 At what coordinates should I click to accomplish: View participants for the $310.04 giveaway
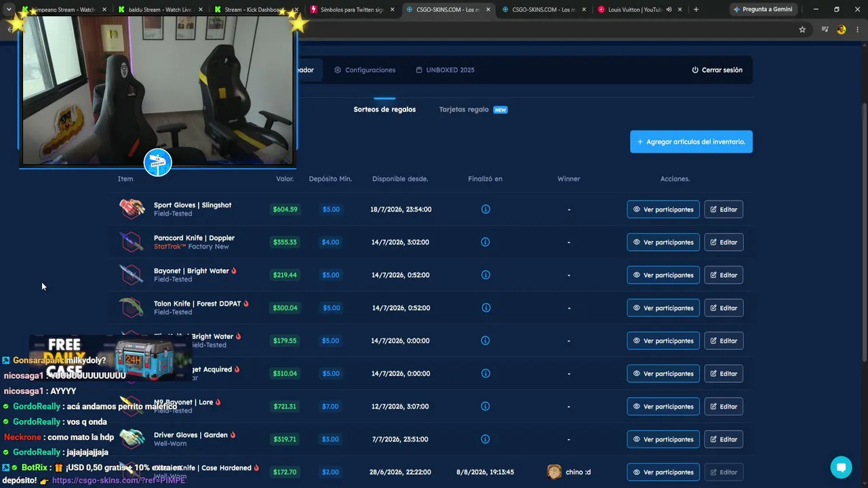tap(663, 373)
